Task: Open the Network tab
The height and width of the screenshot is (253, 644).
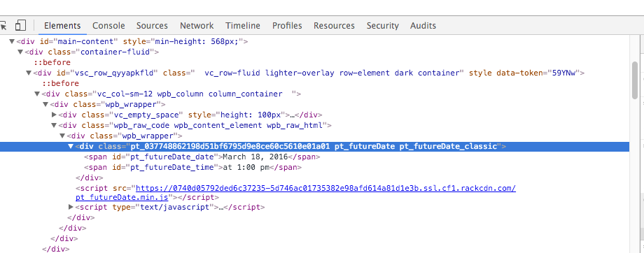Action: click(x=197, y=25)
